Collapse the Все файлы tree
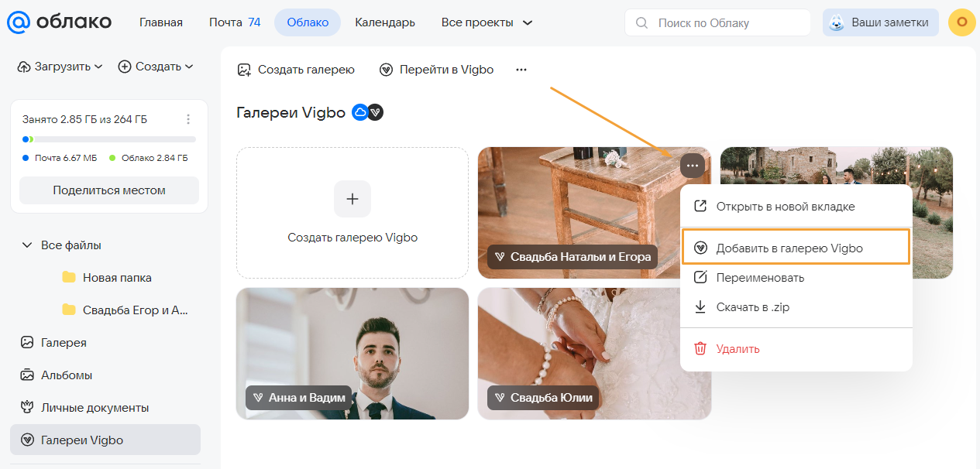 [27, 245]
